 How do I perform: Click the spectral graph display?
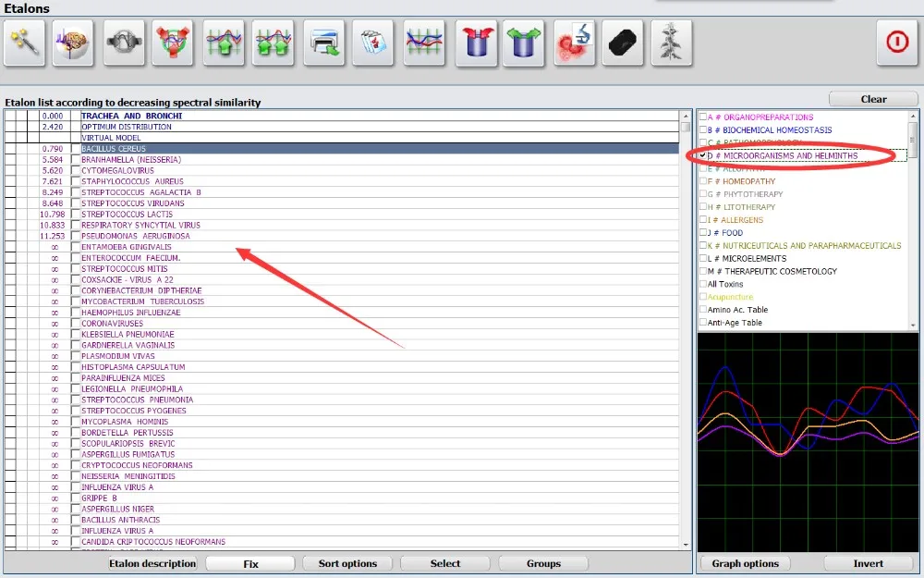(x=808, y=442)
